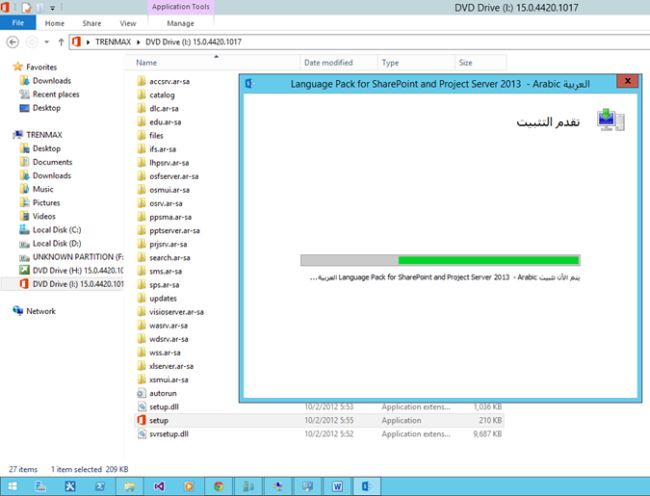Select UNKNOWN PARTITION drive in sidebar
This screenshot has width=650, height=496.
click(78, 257)
